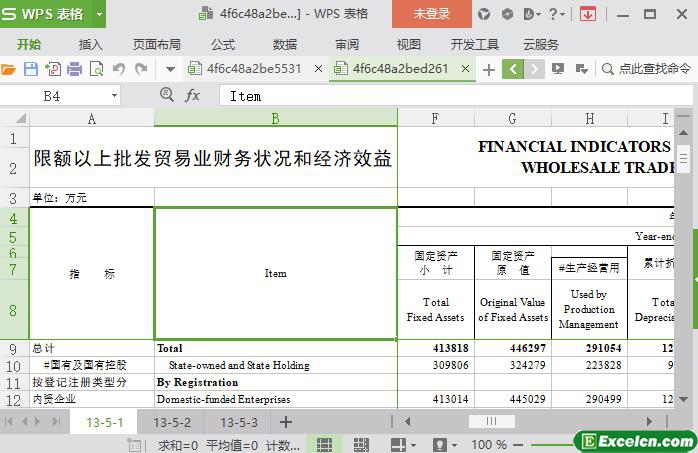
Task: Click the 未登录 login button
Action: tap(431, 14)
